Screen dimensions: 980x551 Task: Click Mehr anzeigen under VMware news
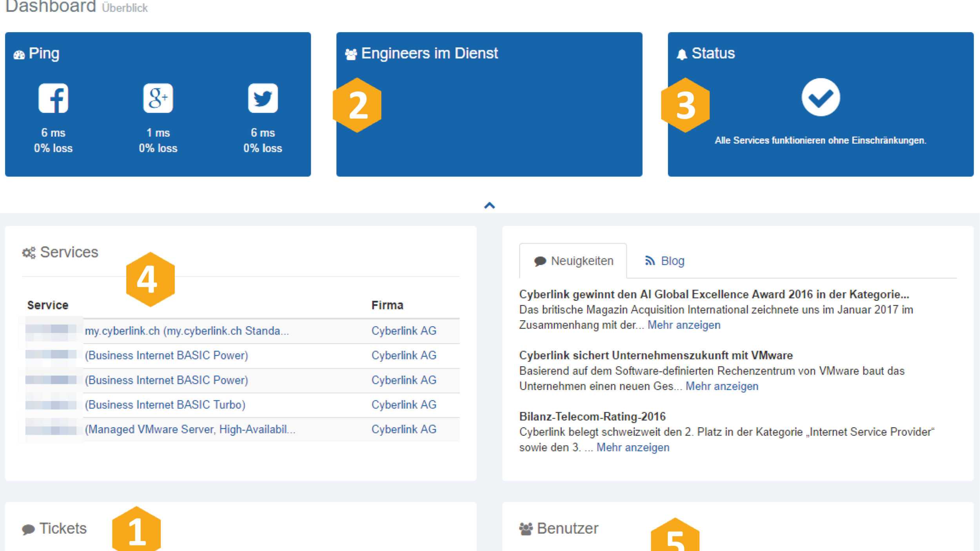pos(722,386)
